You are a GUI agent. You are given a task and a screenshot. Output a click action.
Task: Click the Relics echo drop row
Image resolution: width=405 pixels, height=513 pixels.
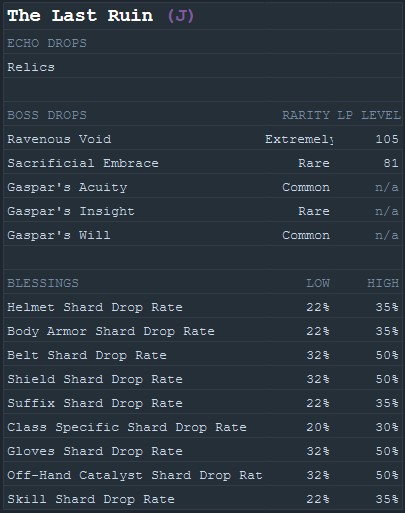click(x=203, y=67)
